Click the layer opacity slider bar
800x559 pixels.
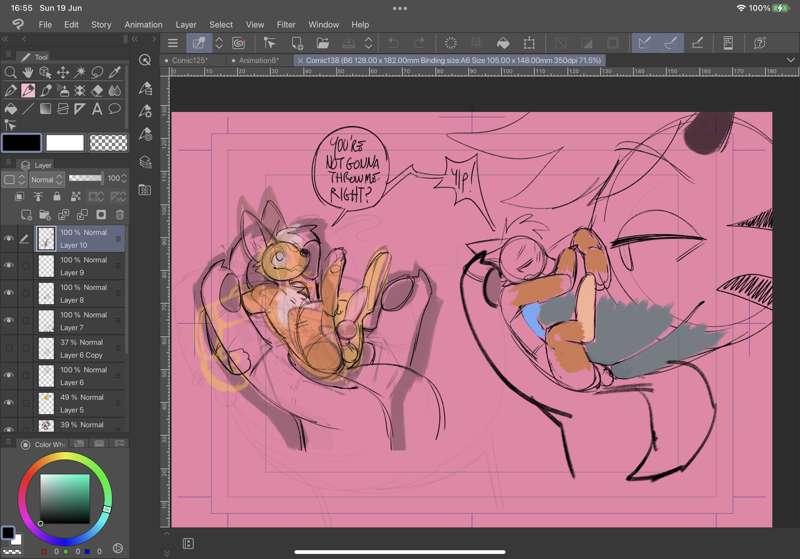[x=85, y=178]
